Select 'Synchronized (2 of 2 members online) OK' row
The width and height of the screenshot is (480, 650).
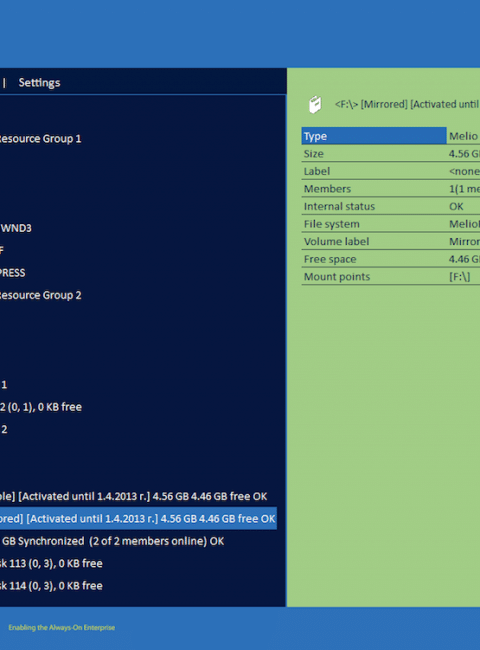coord(112,541)
